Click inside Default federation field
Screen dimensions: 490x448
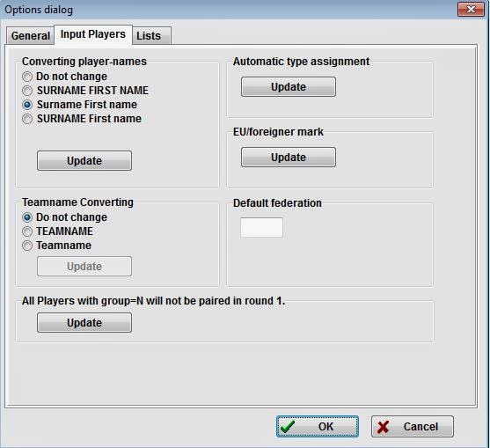coord(261,227)
